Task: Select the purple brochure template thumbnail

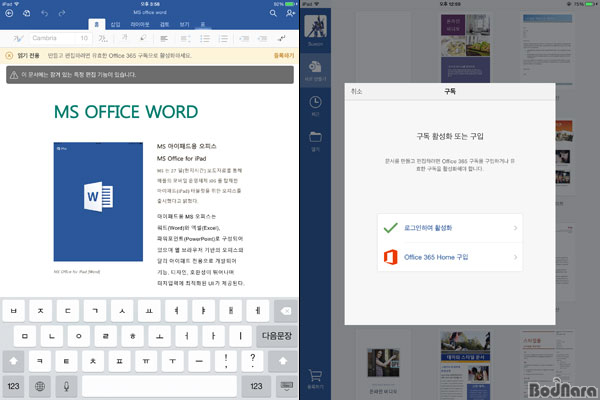Action: pos(465,48)
